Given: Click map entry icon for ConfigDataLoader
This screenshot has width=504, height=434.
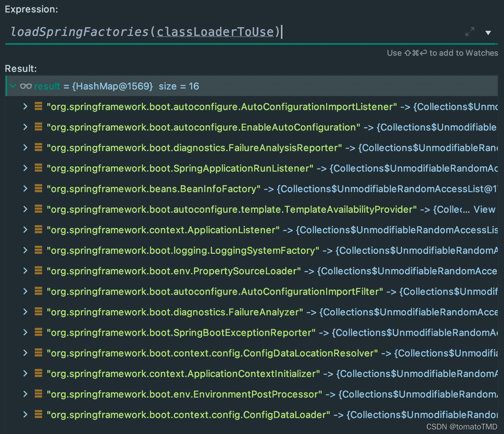Looking at the screenshot, I should pos(38,415).
